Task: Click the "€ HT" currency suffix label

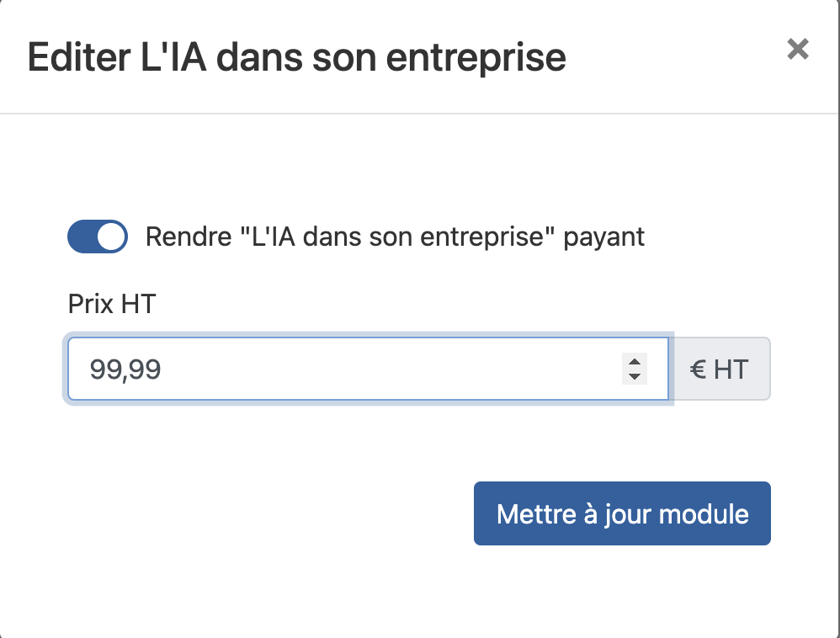Action: 721,368
